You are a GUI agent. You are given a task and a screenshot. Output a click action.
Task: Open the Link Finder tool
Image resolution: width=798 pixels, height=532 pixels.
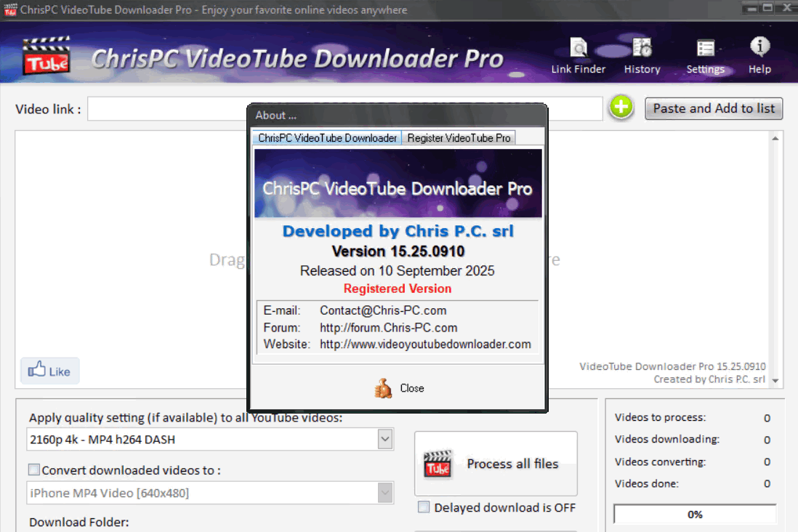pyautogui.click(x=578, y=56)
